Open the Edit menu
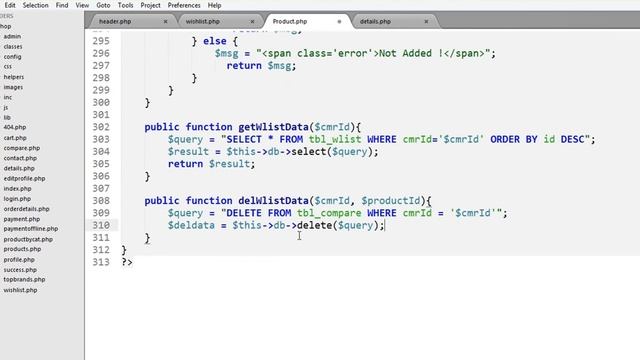Viewport: 640px width, 360px height. pos(10,5)
